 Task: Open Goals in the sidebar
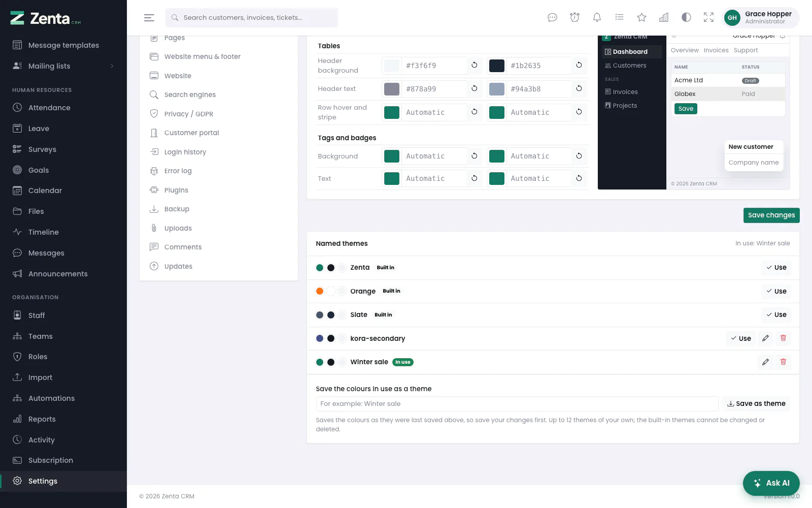[x=63, y=170]
